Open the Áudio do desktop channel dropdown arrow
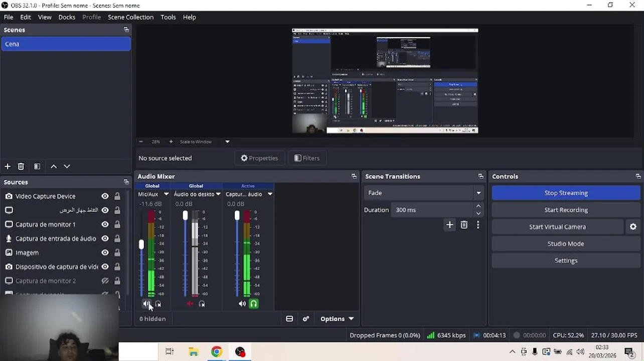Viewport: 644px width, 361px height. tap(218, 195)
